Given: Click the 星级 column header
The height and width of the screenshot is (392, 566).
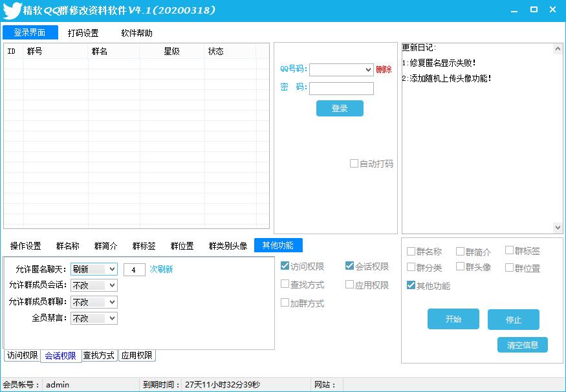Looking at the screenshot, I should pos(172,51).
